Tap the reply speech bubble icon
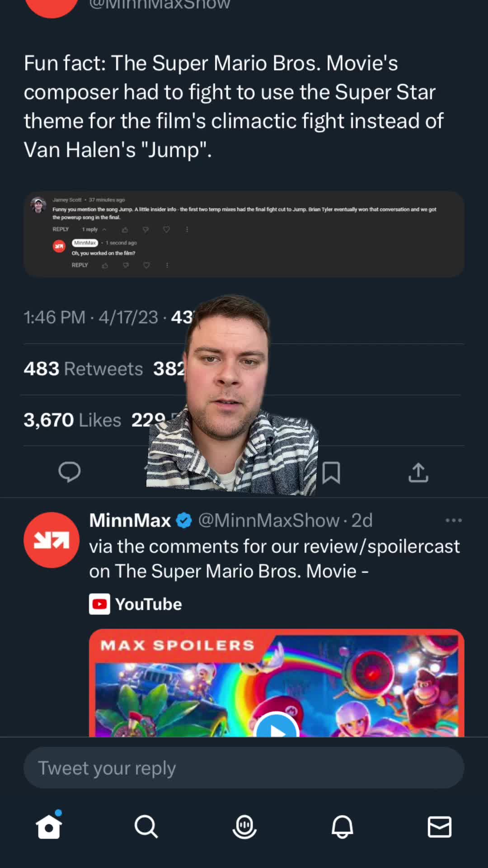The height and width of the screenshot is (868, 488). click(70, 472)
